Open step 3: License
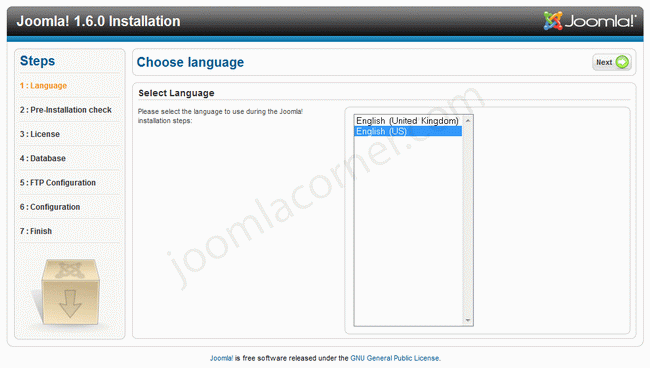Viewport: 650px width, 368px height. pyautogui.click(x=40, y=134)
